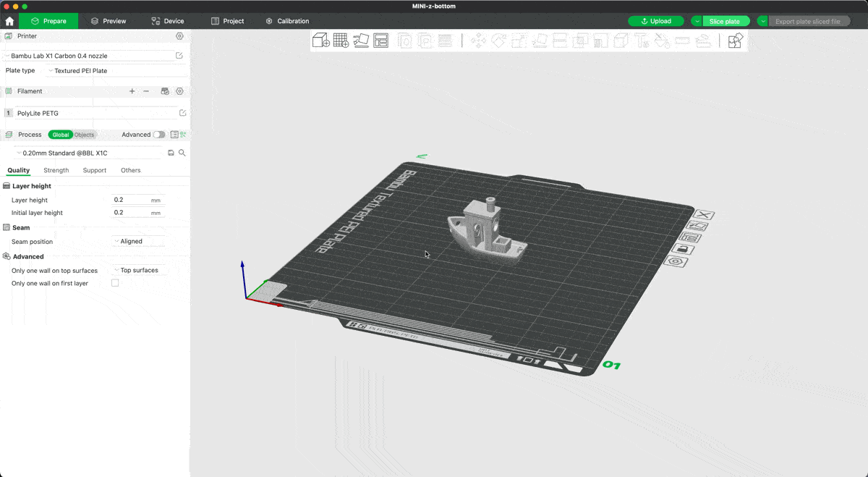Click the Add object cube icon

coord(320,41)
